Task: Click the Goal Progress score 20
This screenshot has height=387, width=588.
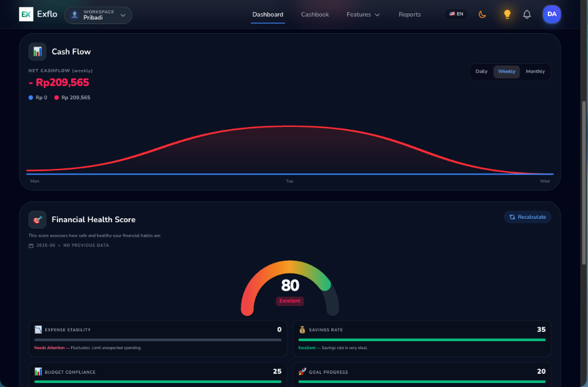Action: click(541, 371)
